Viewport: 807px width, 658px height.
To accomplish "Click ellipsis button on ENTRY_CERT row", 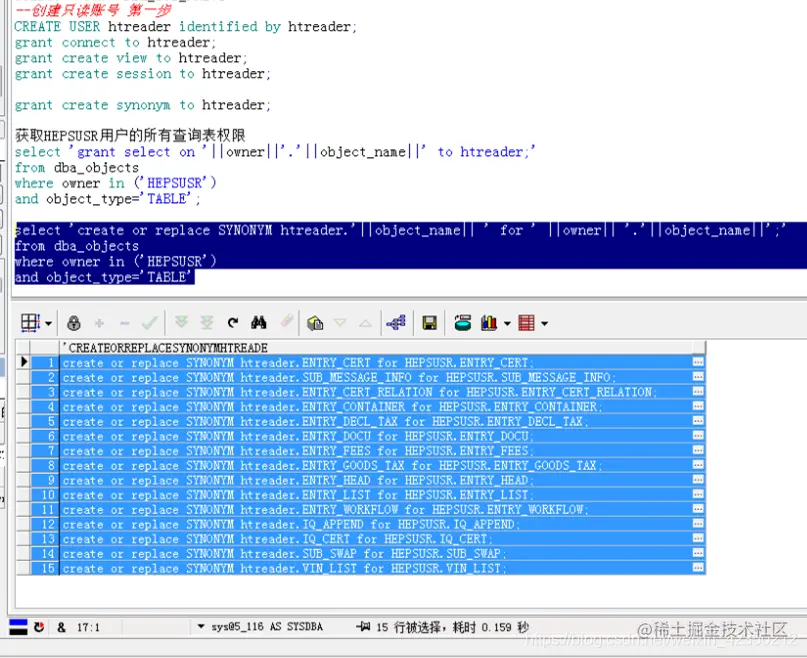I will point(698,362).
